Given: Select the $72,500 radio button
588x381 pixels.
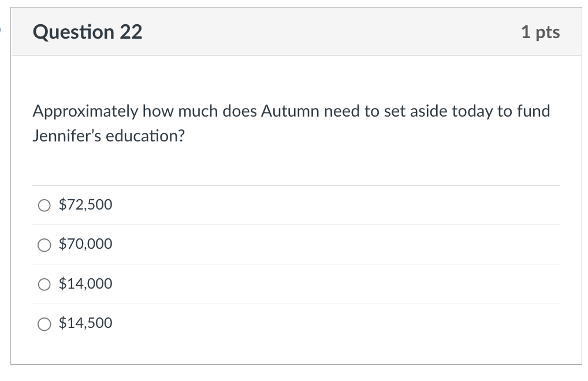Looking at the screenshot, I should (44, 205).
